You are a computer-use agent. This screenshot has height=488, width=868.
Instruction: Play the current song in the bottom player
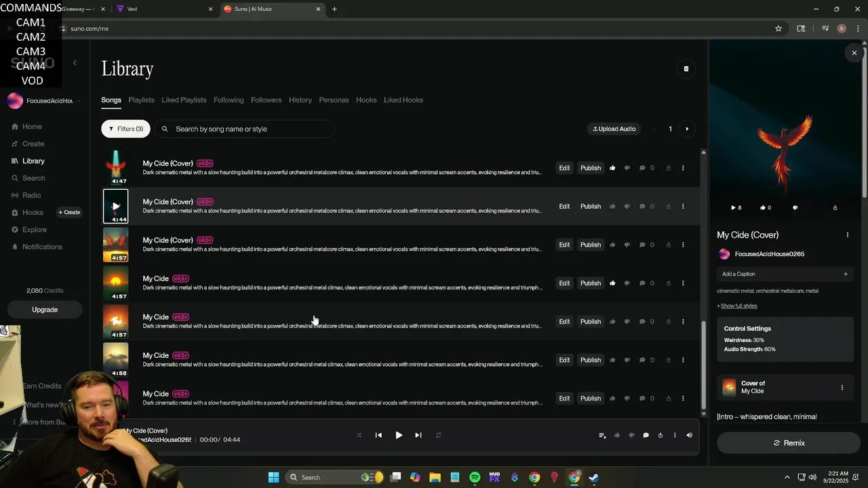coord(399,435)
